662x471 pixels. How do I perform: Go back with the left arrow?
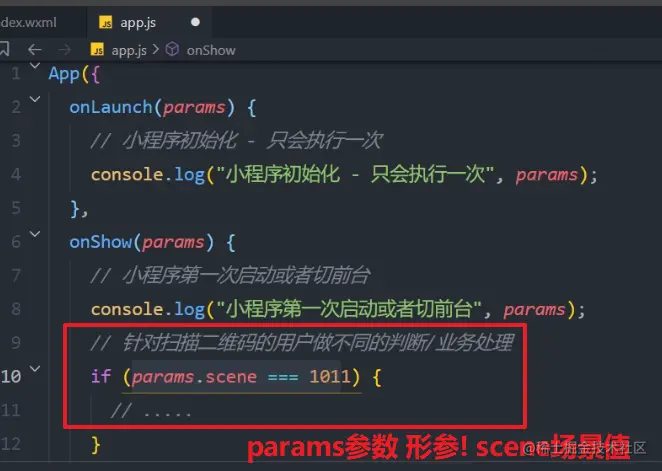(35, 50)
